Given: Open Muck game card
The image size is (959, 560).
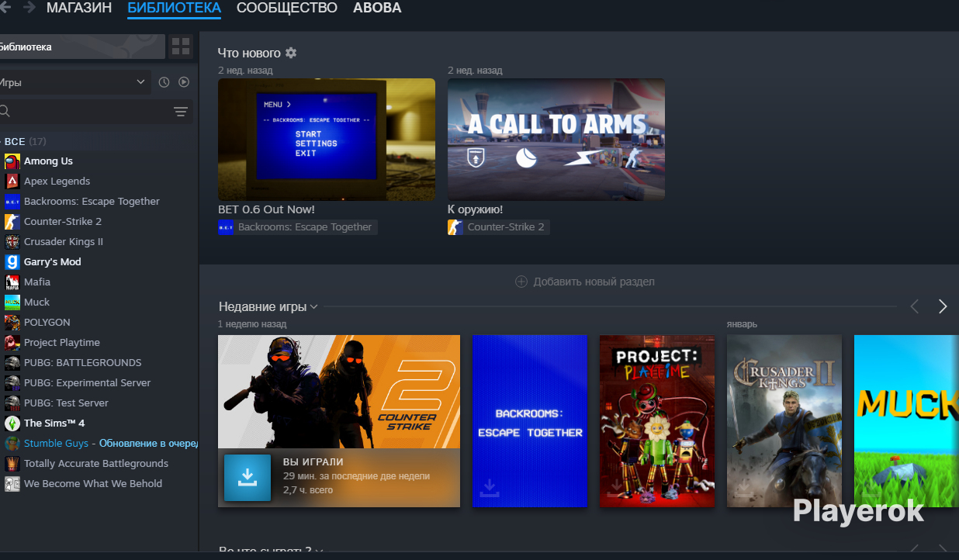Looking at the screenshot, I should pos(906,421).
